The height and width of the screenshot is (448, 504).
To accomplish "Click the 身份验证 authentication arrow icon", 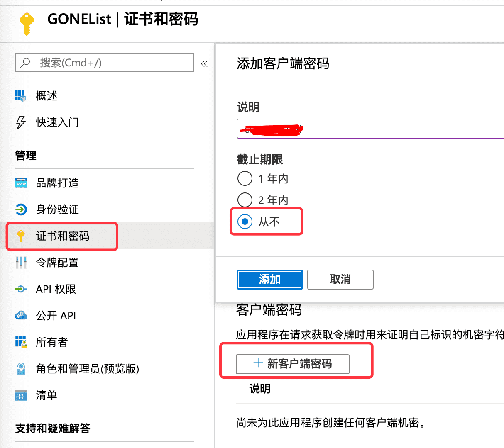I will click(x=21, y=209).
